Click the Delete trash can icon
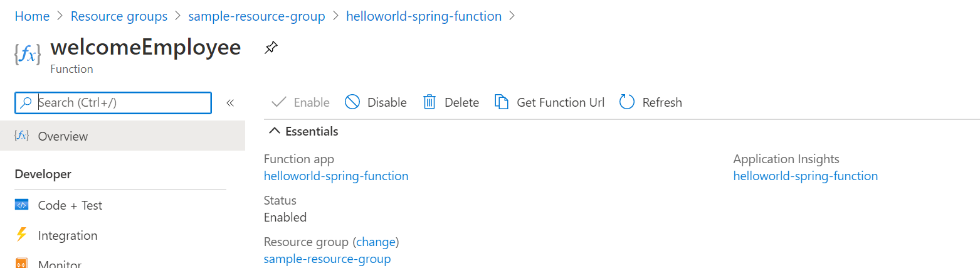 429,102
